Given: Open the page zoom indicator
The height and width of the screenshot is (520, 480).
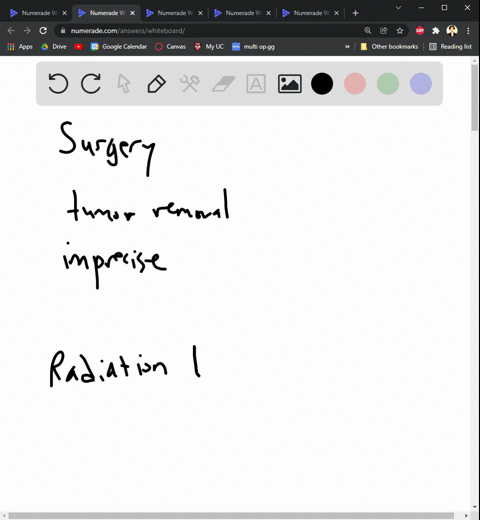Looking at the screenshot, I should point(367,31).
